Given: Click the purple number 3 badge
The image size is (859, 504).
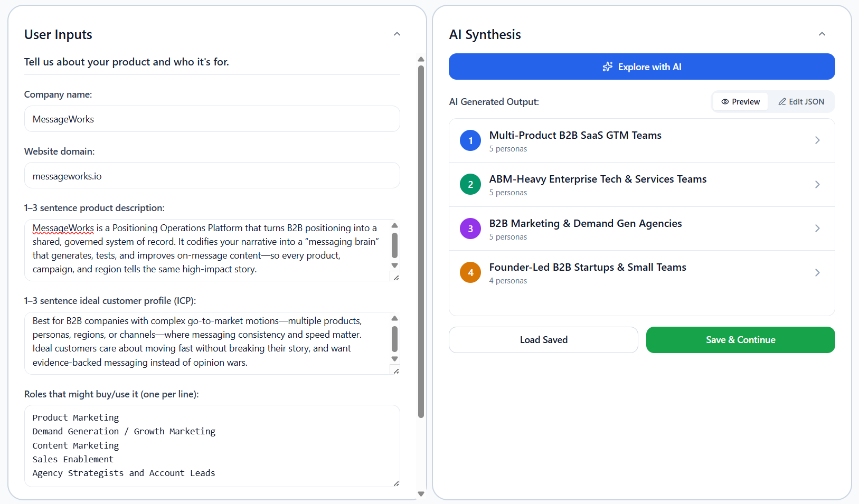Looking at the screenshot, I should (x=470, y=229).
